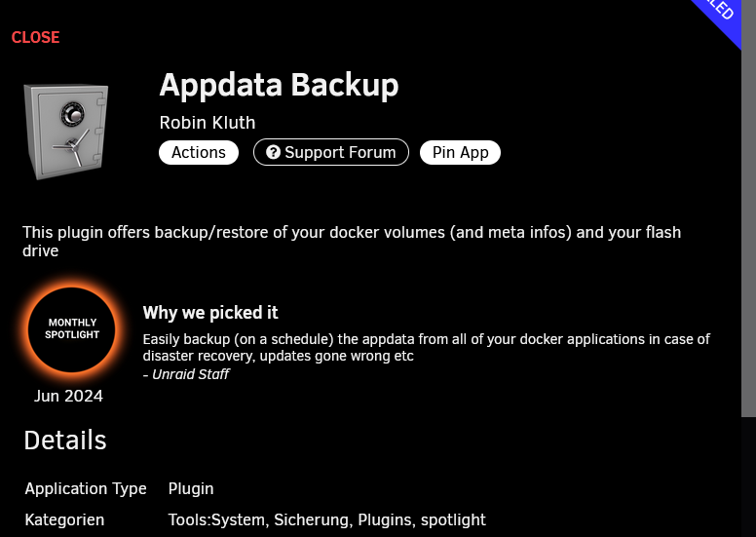Click author name Robin Kluth
The width and height of the screenshot is (756, 537).
(208, 123)
